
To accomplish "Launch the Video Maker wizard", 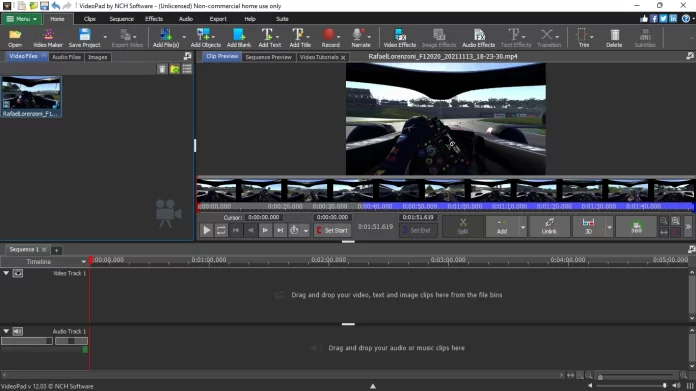I will click(x=48, y=38).
